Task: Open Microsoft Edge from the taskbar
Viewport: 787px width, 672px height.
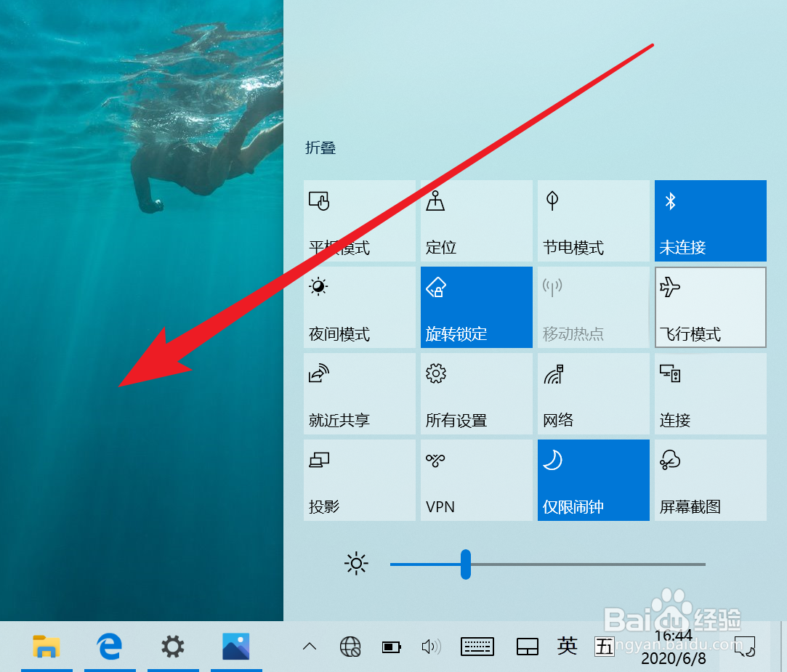Action: tap(110, 646)
